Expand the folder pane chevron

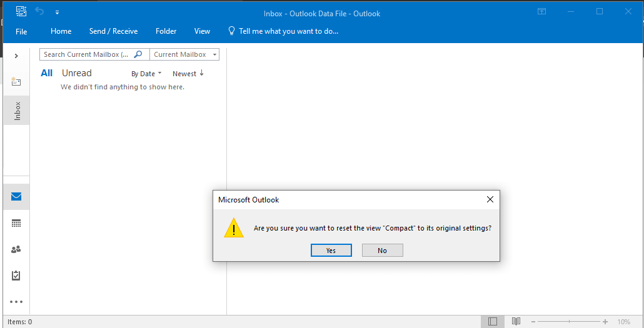click(16, 56)
